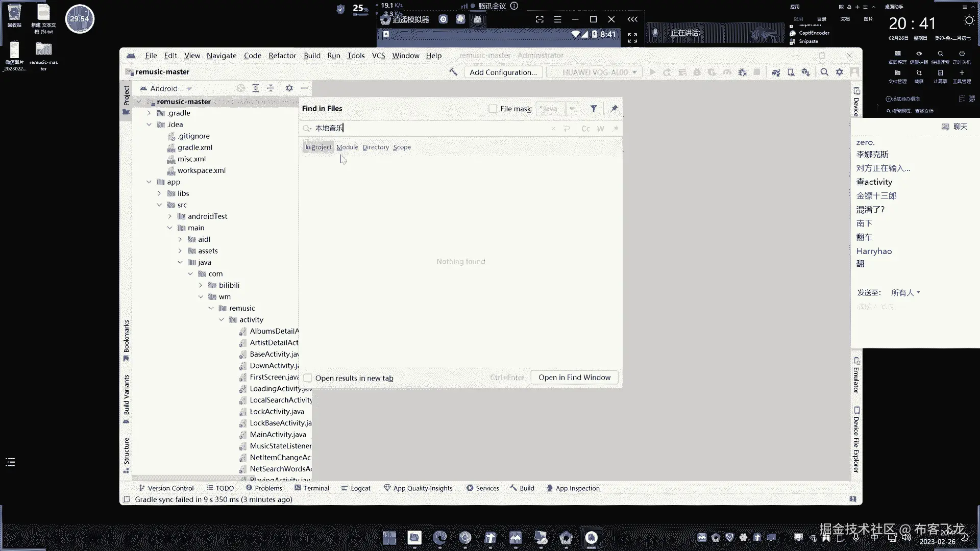Open the Terminal tool window
The width and height of the screenshot is (980, 551).
[312, 488]
